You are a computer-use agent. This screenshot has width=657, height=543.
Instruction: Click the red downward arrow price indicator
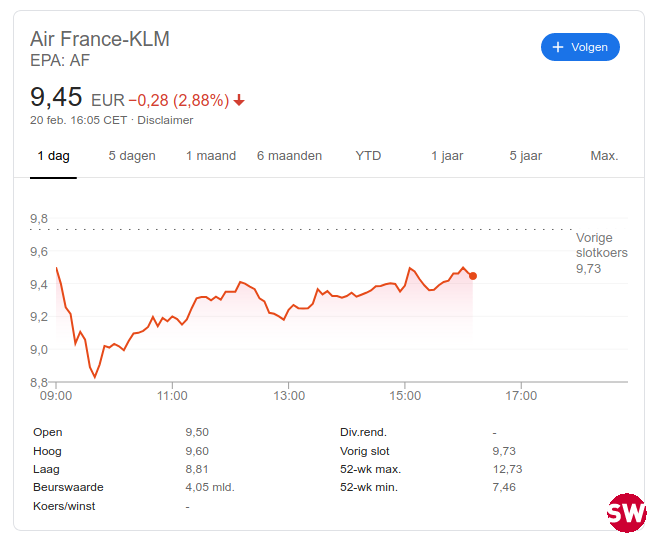tap(239, 101)
